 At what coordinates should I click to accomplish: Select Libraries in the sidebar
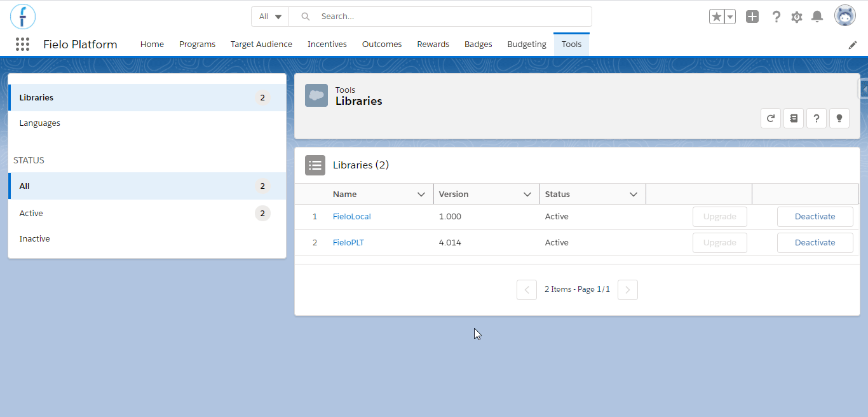coord(147,98)
